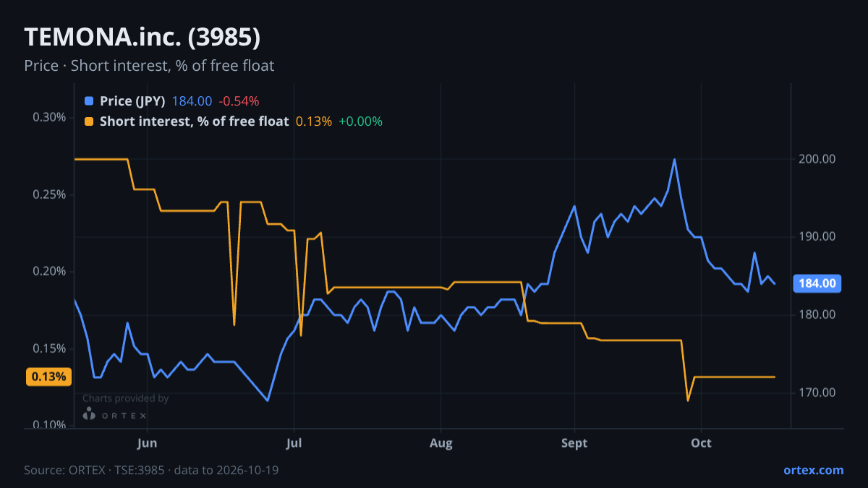Open the ortex.com link

tap(813, 470)
